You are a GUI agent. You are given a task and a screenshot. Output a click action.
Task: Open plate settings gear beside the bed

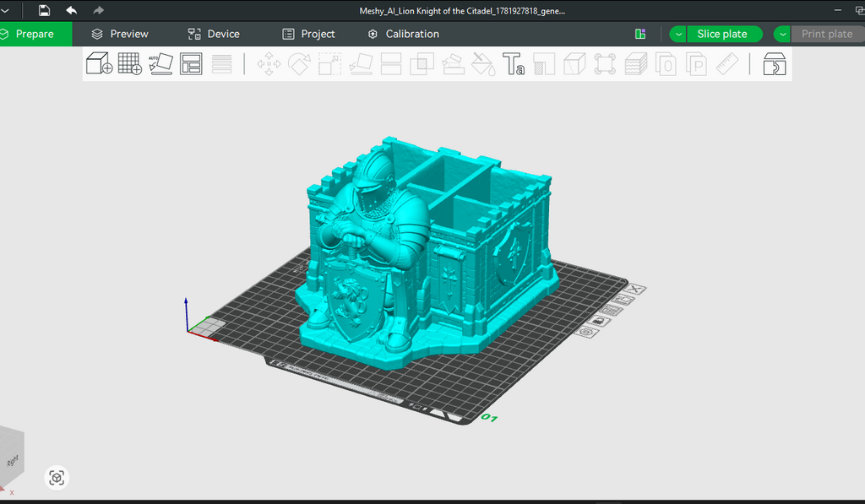click(586, 332)
